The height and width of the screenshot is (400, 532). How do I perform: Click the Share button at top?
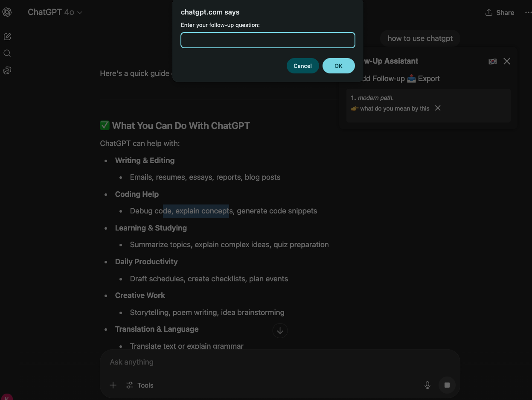tap(500, 12)
